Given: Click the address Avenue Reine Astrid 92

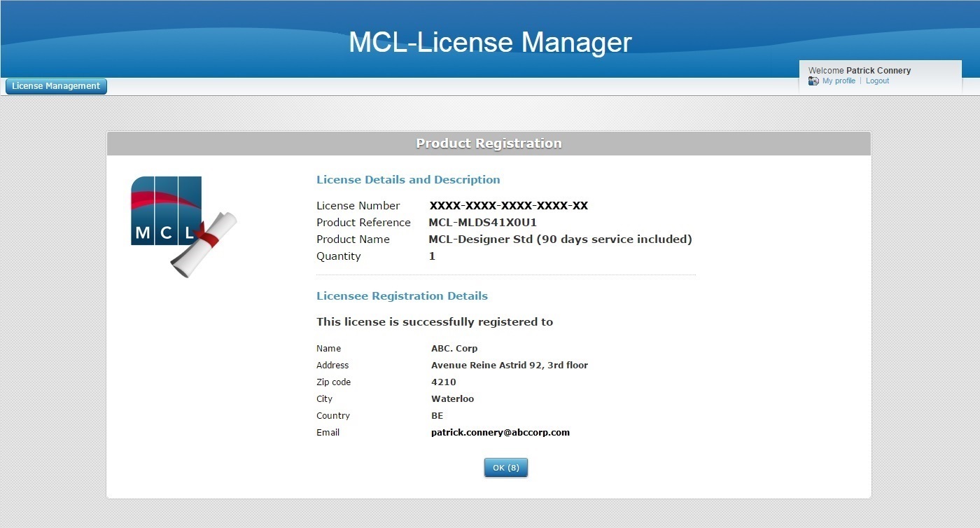Looking at the screenshot, I should point(509,366).
